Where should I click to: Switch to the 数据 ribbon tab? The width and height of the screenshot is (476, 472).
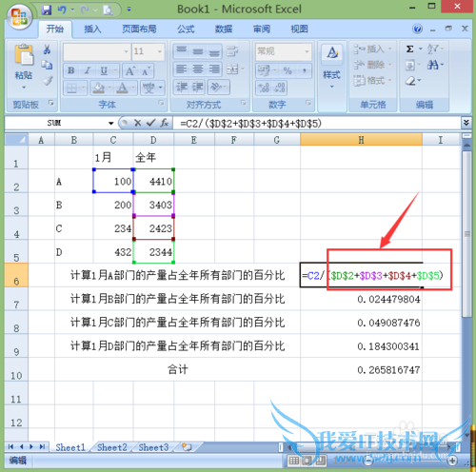pos(224,29)
